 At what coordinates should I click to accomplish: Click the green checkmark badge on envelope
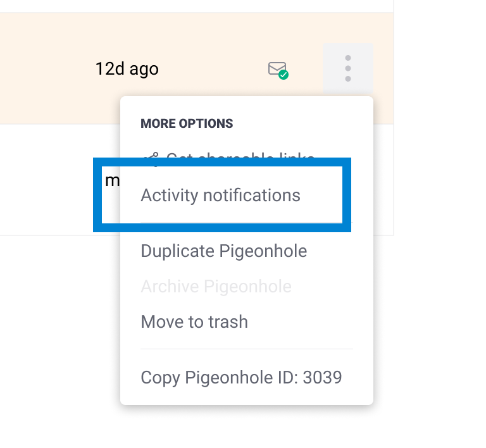283,75
